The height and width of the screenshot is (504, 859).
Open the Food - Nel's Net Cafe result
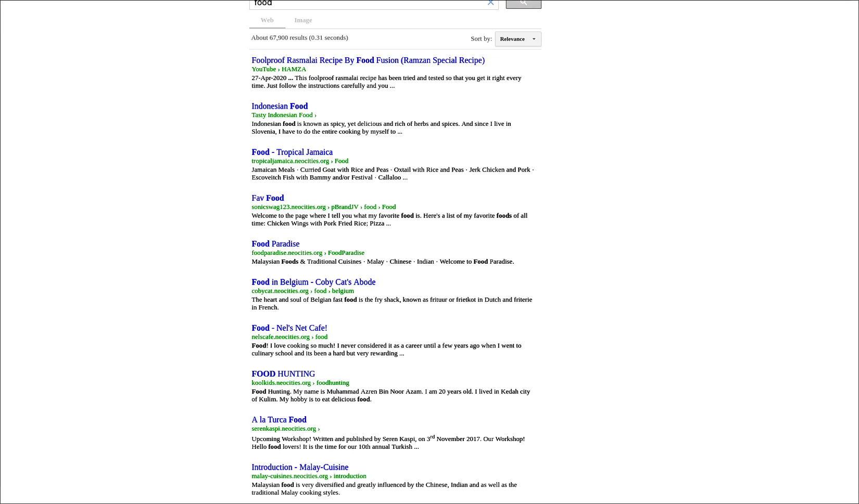tap(289, 328)
